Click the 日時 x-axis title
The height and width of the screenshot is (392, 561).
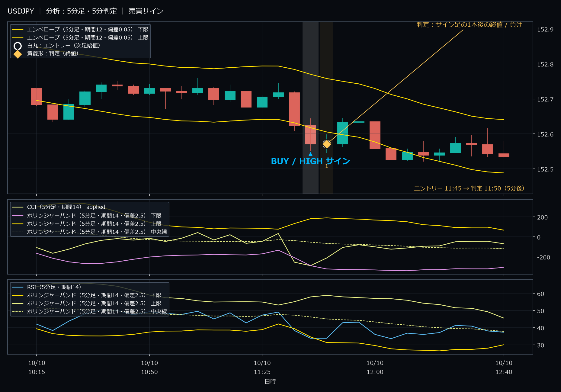tap(270, 382)
